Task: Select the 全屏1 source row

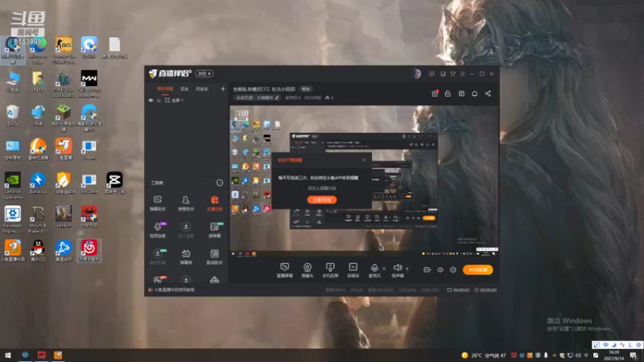Action: [187, 100]
